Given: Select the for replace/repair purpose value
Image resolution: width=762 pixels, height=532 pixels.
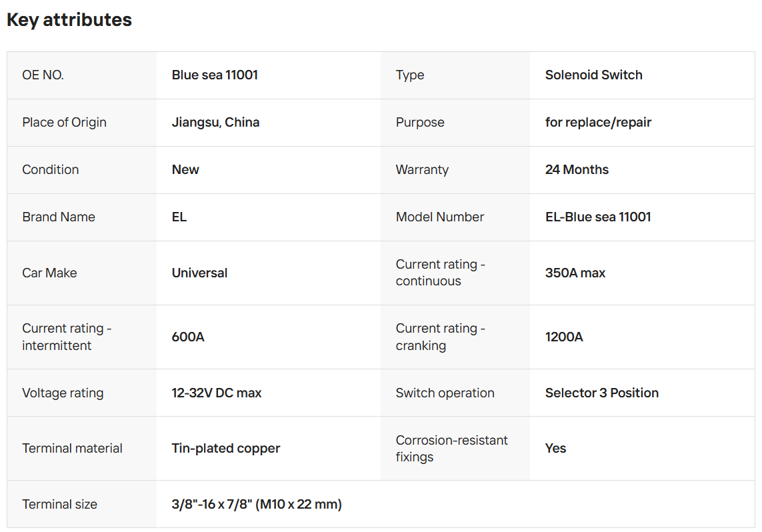Looking at the screenshot, I should point(598,122).
